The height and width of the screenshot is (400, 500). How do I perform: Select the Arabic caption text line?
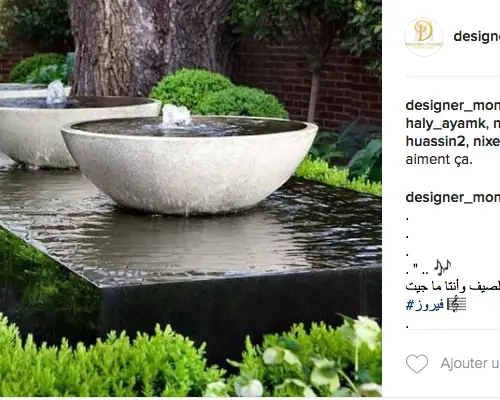coord(453,287)
